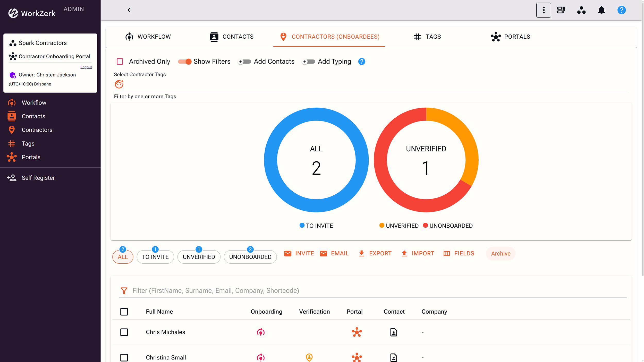Open the Portals sidebar section
This screenshot has width=644, height=362.
(x=31, y=157)
